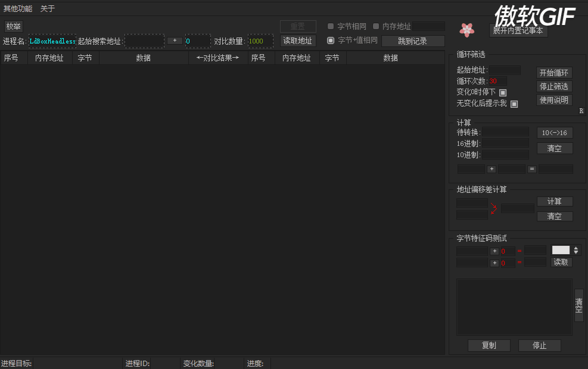Click the 枚举 button

pos(14,26)
